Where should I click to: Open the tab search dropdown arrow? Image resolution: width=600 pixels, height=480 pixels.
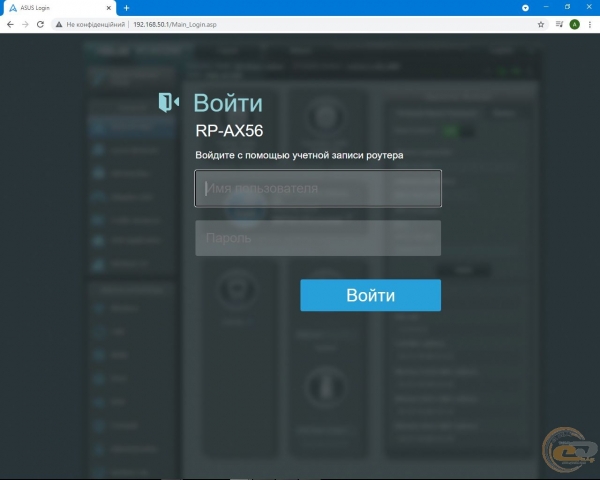pos(525,8)
